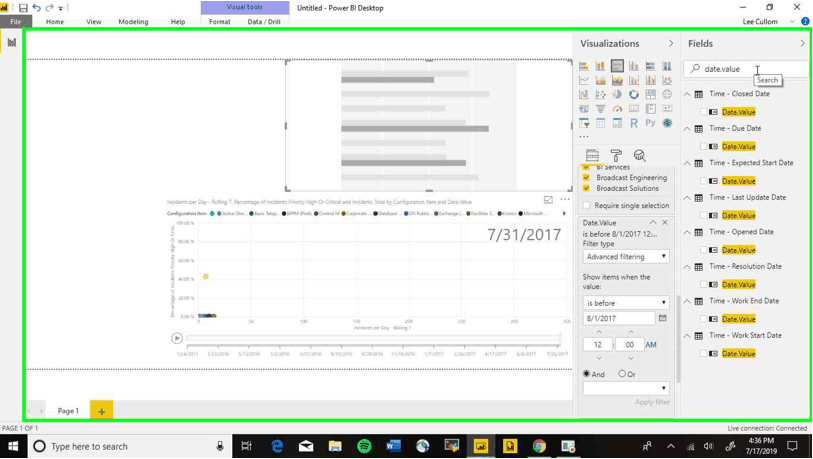Select the scatter chart visualization
813x459 pixels.
(x=600, y=94)
